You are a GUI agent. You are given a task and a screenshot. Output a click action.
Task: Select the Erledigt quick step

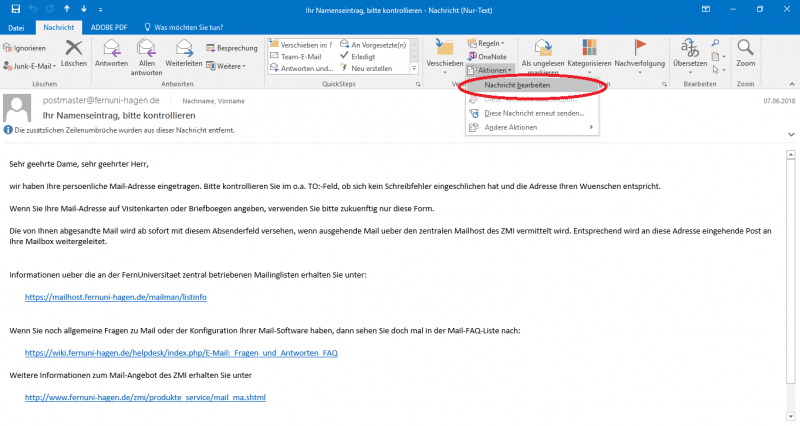click(358, 57)
